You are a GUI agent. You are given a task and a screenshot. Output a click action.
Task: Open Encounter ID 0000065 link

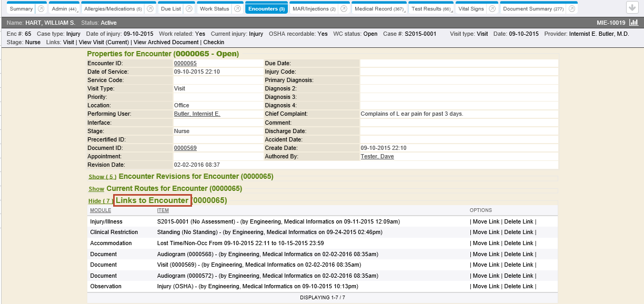pyautogui.click(x=185, y=63)
